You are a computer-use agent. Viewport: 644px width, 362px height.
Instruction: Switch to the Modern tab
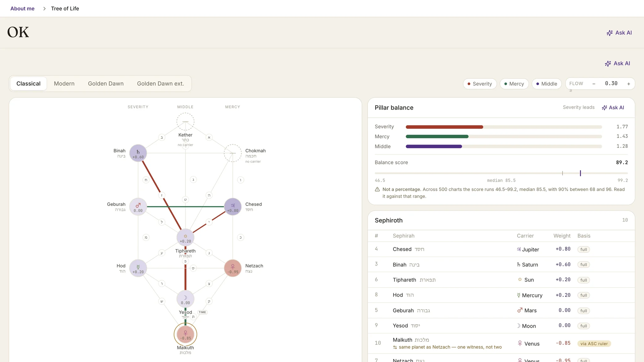pyautogui.click(x=64, y=84)
